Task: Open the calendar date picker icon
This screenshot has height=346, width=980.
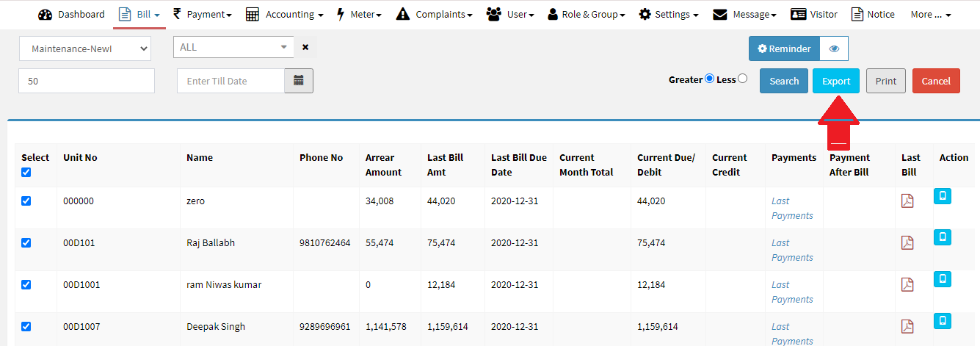Action: 299,81
